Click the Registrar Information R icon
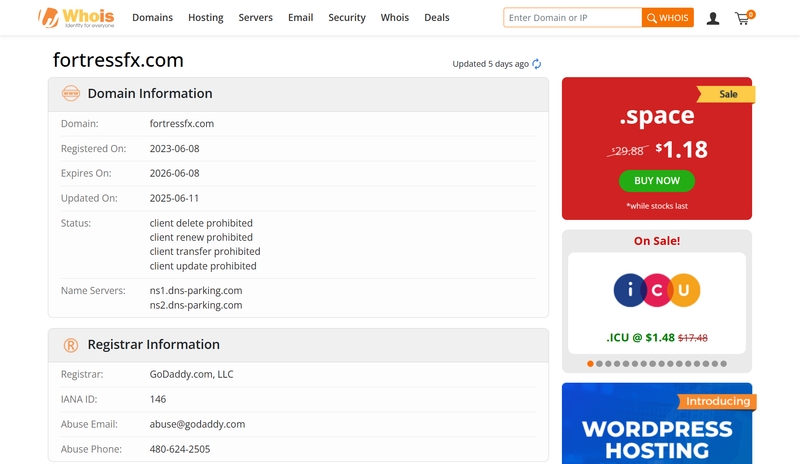The image size is (800, 464). (71, 345)
